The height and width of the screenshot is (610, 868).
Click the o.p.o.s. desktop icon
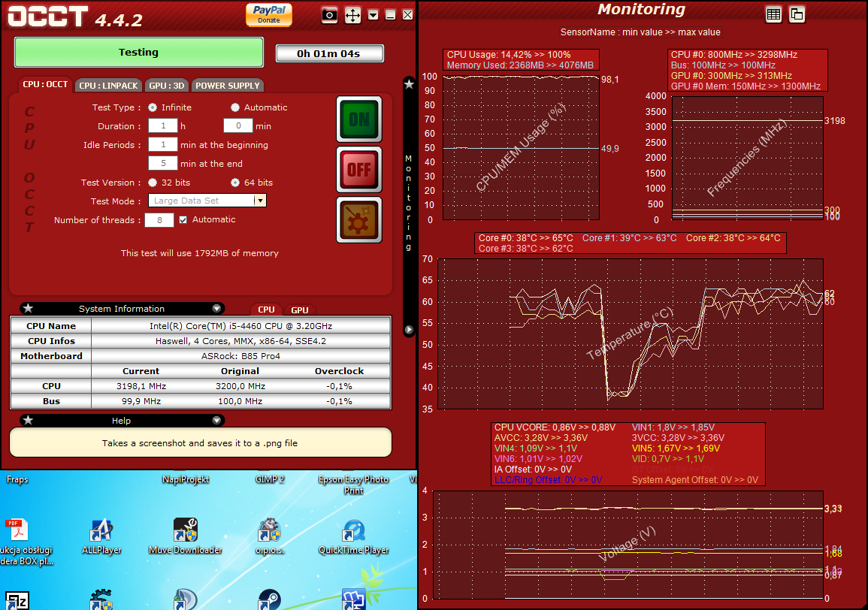(270, 530)
